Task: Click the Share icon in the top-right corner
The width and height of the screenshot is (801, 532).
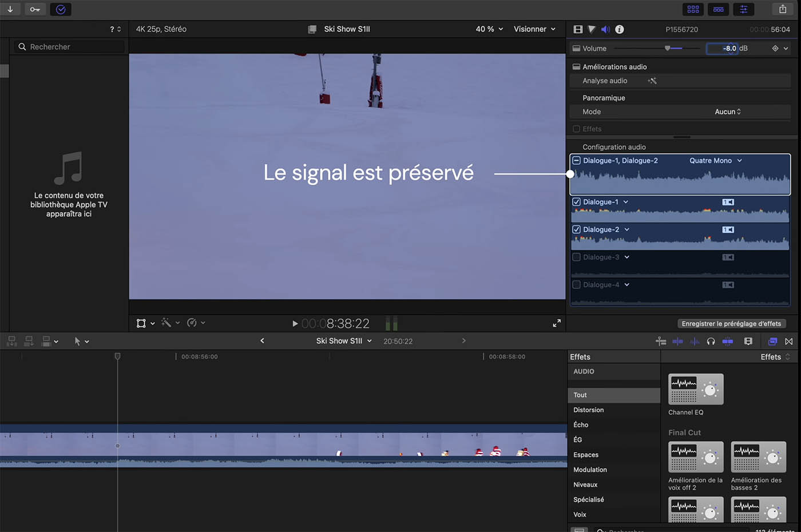Action: 783,9
